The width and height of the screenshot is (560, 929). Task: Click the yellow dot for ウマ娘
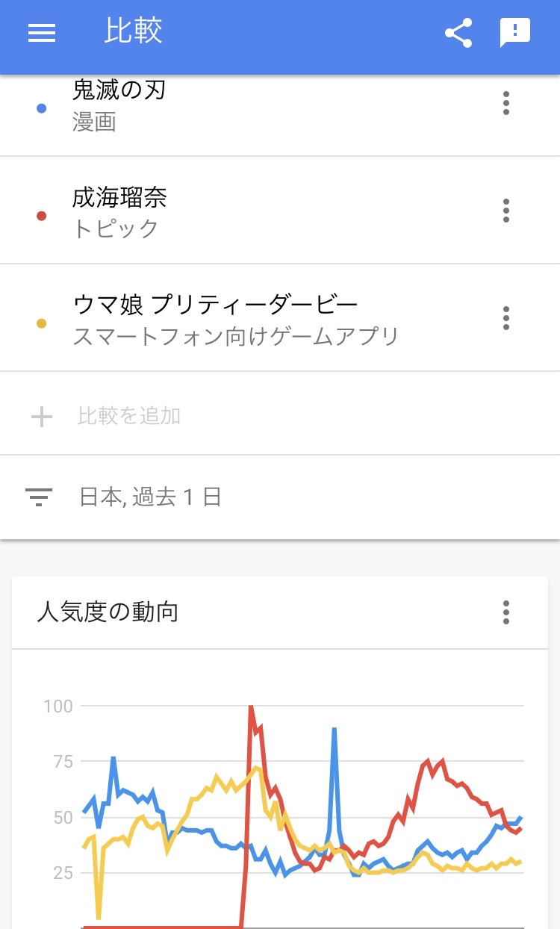click(42, 323)
